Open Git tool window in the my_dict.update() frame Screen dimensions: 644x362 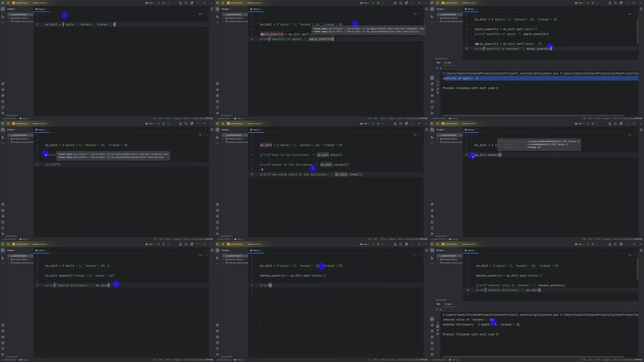click(432, 234)
